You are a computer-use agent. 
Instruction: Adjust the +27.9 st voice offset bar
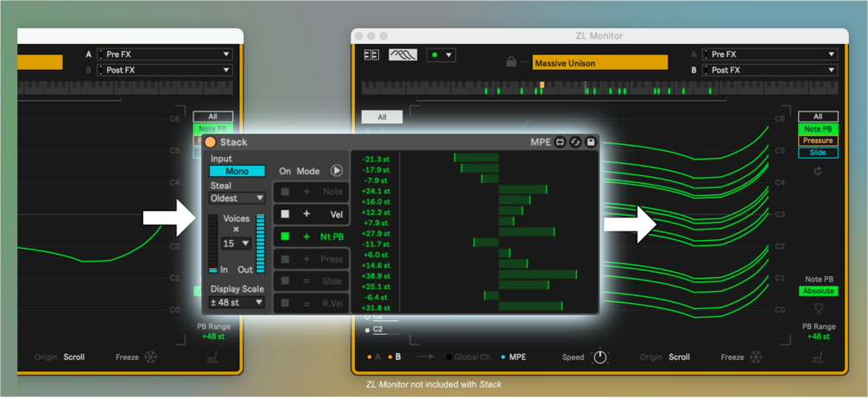pos(527,232)
